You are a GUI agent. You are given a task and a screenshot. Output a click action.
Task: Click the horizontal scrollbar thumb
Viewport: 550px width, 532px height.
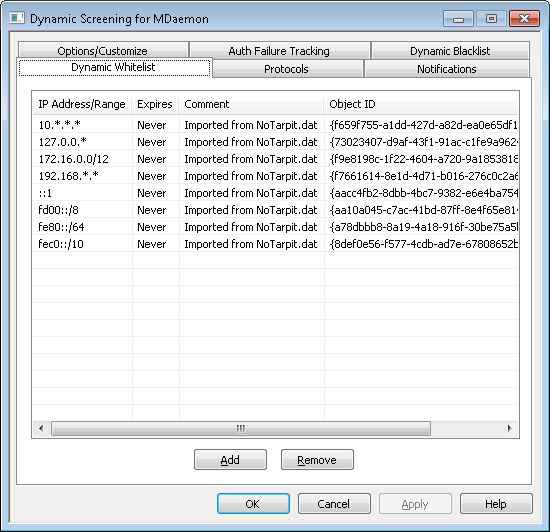point(241,428)
